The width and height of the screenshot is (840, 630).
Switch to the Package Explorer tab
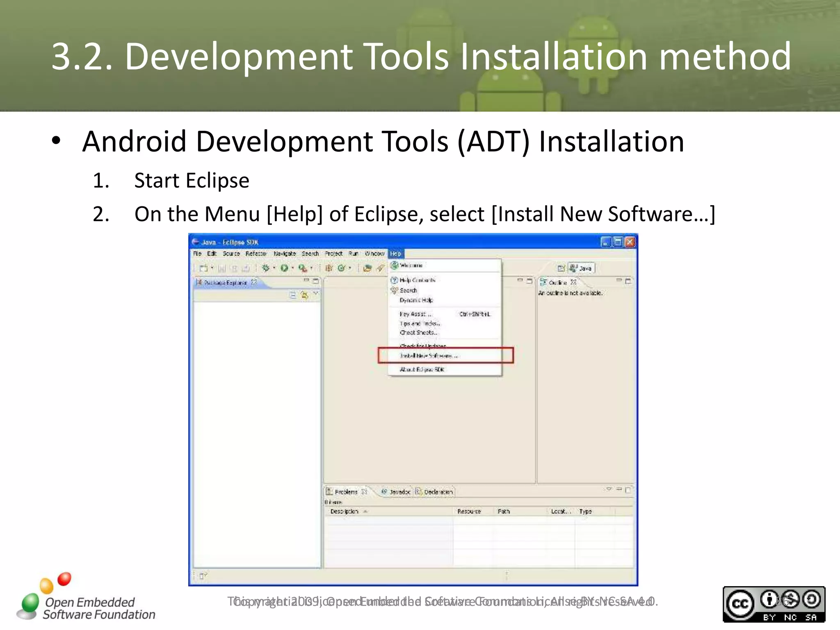(225, 283)
